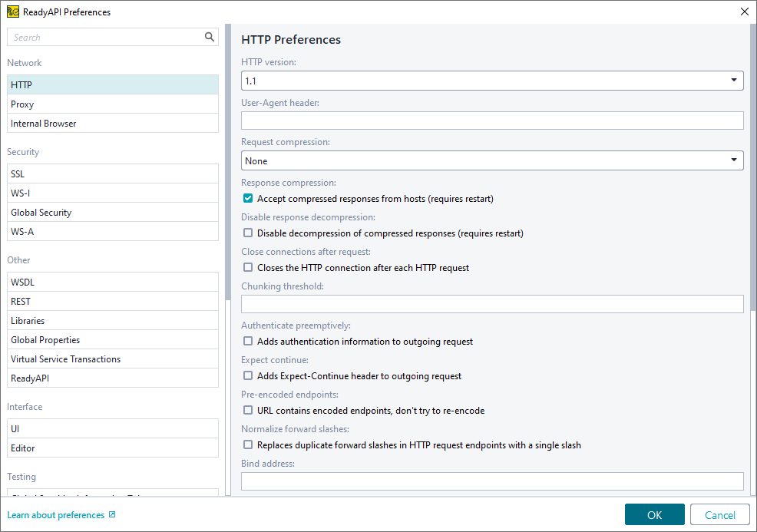This screenshot has height=532, width=757.
Task: Click the User-Agent header input field
Action: point(492,121)
